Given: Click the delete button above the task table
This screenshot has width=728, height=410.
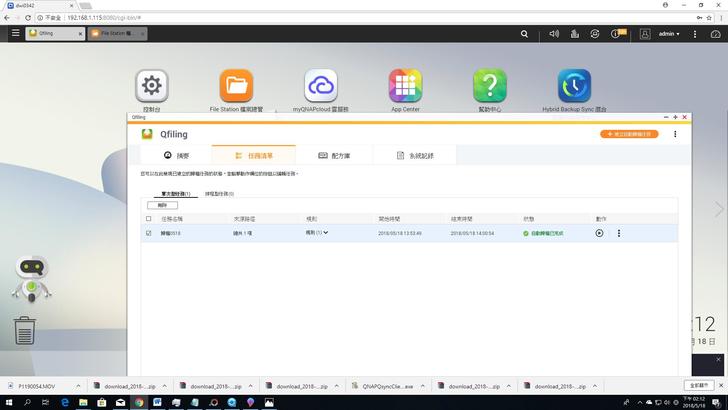Looking at the screenshot, I should click(162, 205).
